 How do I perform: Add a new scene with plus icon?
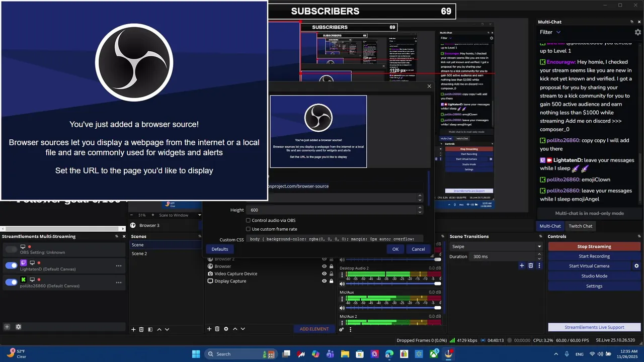tap(133, 329)
